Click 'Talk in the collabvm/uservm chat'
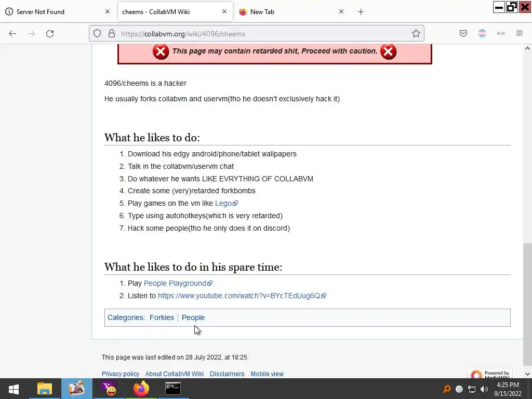Image resolution: width=532 pixels, height=399 pixels. (x=181, y=167)
